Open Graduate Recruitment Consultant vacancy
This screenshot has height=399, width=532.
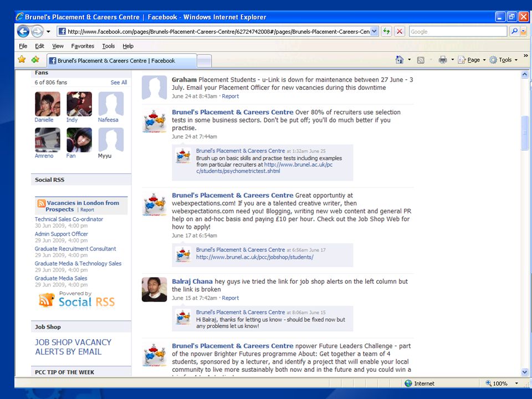[75, 249]
